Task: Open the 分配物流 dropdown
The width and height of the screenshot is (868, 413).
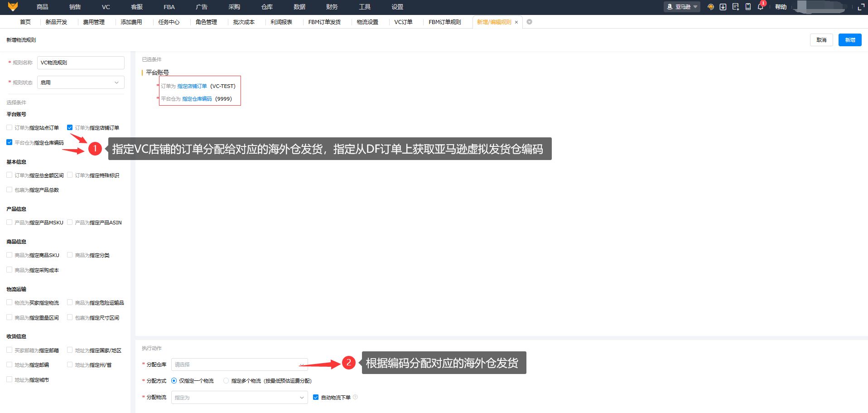Action: pos(240,398)
